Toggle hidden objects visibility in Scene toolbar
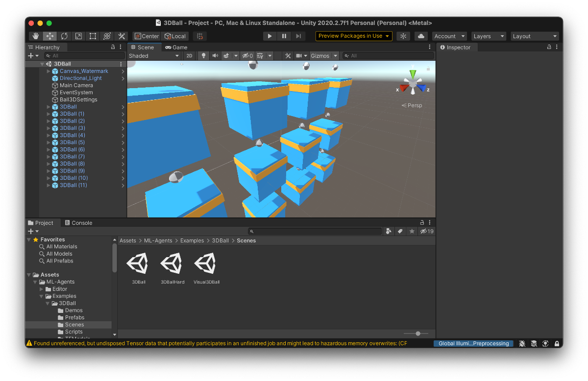This screenshot has height=381, width=588. (x=248, y=56)
